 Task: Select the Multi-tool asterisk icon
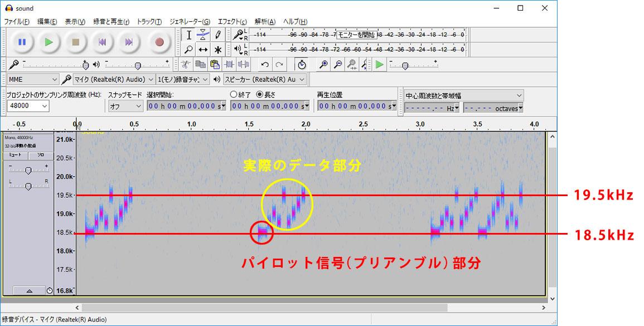[x=218, y=49]
